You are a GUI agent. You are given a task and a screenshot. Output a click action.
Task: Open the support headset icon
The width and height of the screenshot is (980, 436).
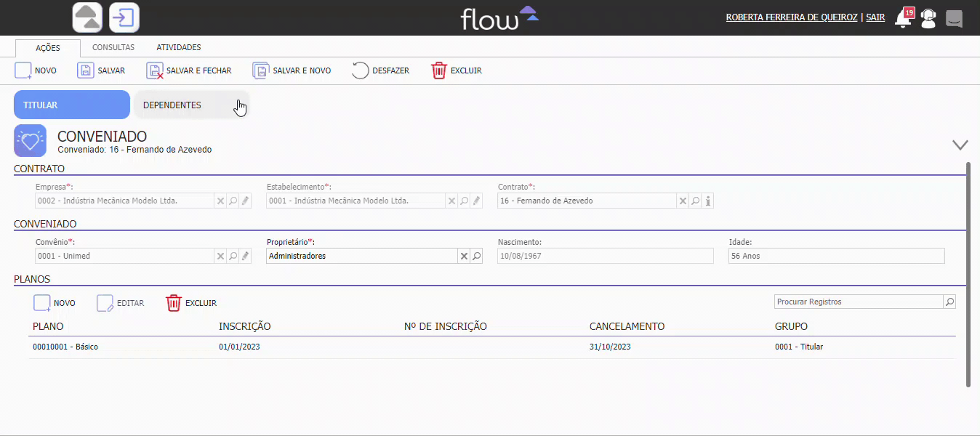coord(928,18)
